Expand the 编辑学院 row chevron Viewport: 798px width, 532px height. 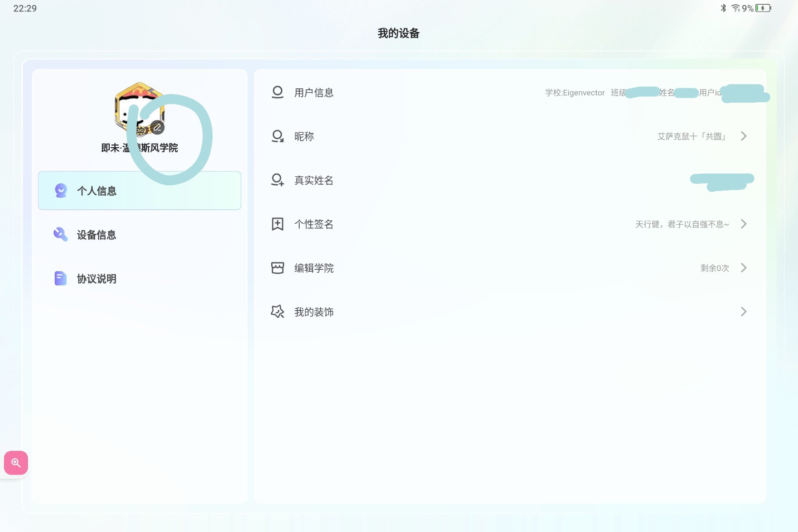(x=744, y=268)
